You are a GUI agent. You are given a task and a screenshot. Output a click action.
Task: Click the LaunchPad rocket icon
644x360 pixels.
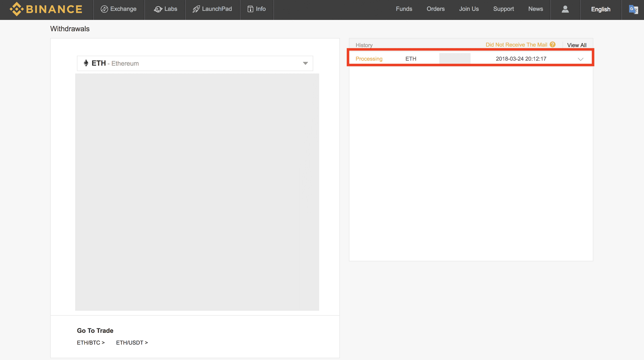click(x=196, y=9)
